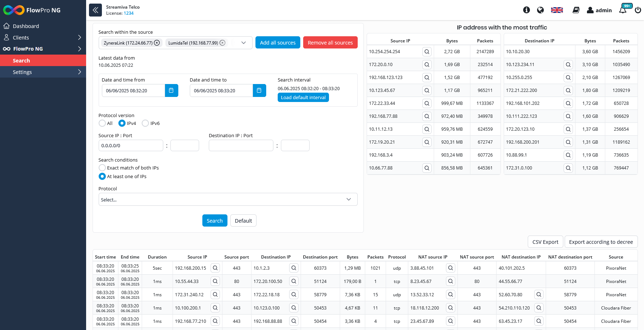This screenshot has width=644, height=330.
Task: Open calendar picker for Date and time from
Action: (171, 90)
